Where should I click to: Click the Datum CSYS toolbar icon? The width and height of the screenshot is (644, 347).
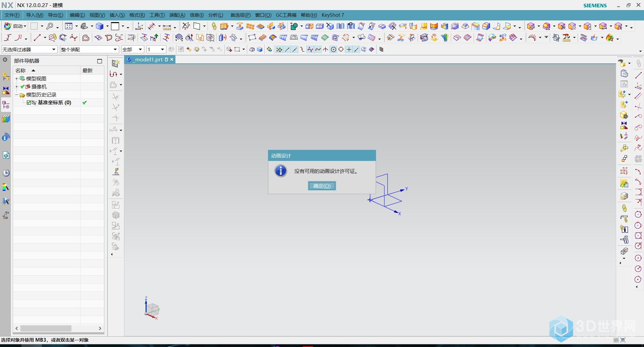[x=139, y=26]
